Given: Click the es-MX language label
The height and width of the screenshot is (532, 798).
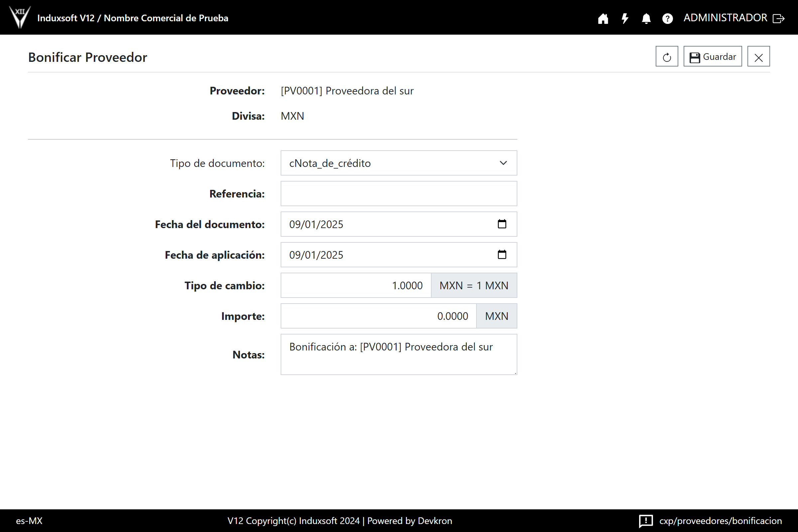Looking at the screenshot, I should coord(29,520).
